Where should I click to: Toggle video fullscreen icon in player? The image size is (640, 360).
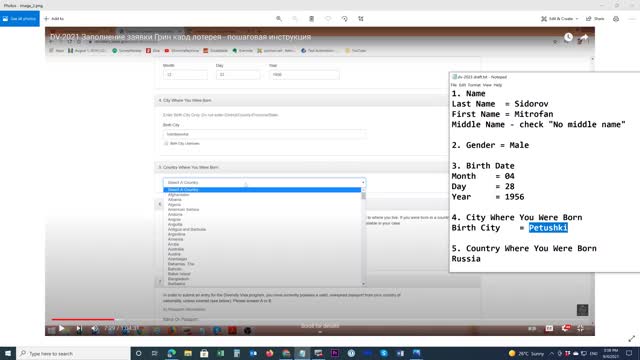pyautogui.click(x=580, y=328)
